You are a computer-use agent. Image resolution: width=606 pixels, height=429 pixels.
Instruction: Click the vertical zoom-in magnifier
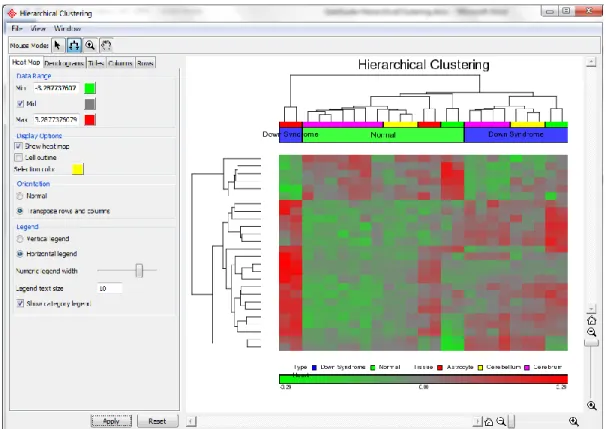[x=591, y=405]
